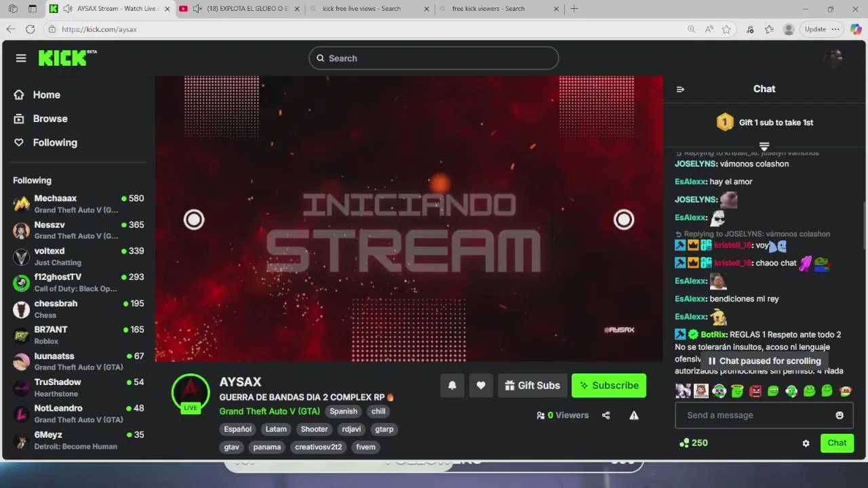The height and width of the screenshot is (488, 868).
Task: Insert the red angry face emote
Action: (x=755, y=391)
